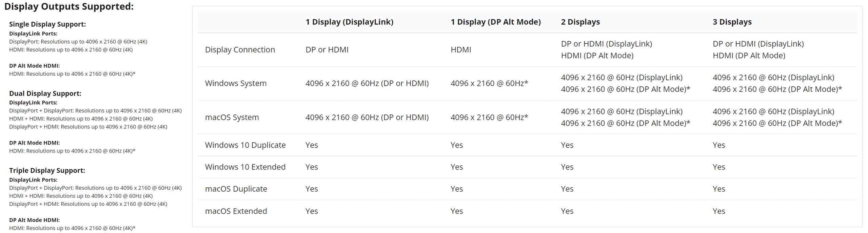Click the macOS Extended row label
Viewport: 868px width, 233px height.
click(x=236, y=211)
